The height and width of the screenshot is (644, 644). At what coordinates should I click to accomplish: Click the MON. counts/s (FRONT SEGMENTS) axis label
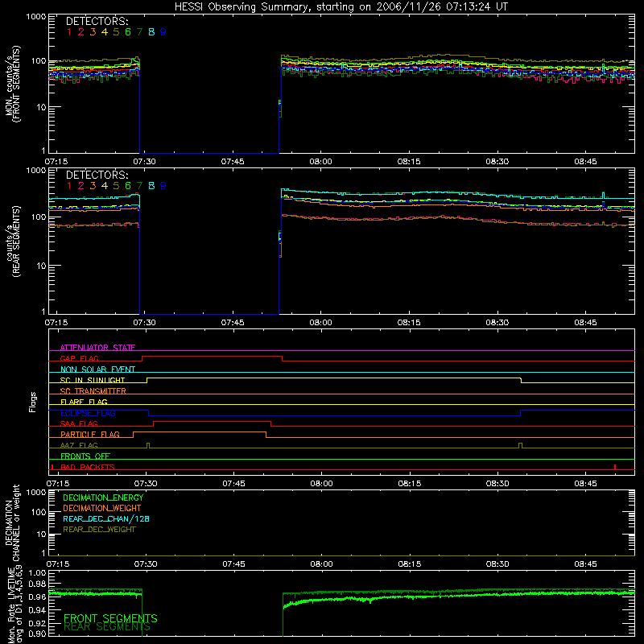[12, 84]
